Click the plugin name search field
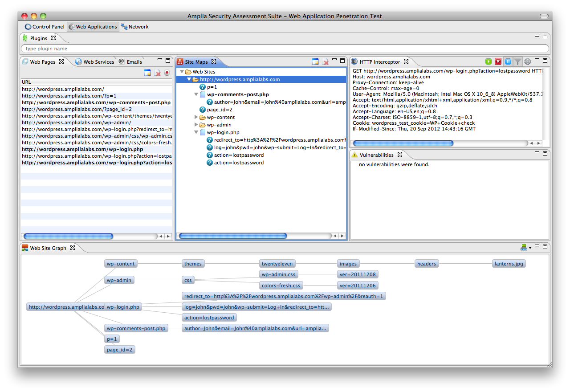Viewport: 570px width, 392px height. point(285,49)
